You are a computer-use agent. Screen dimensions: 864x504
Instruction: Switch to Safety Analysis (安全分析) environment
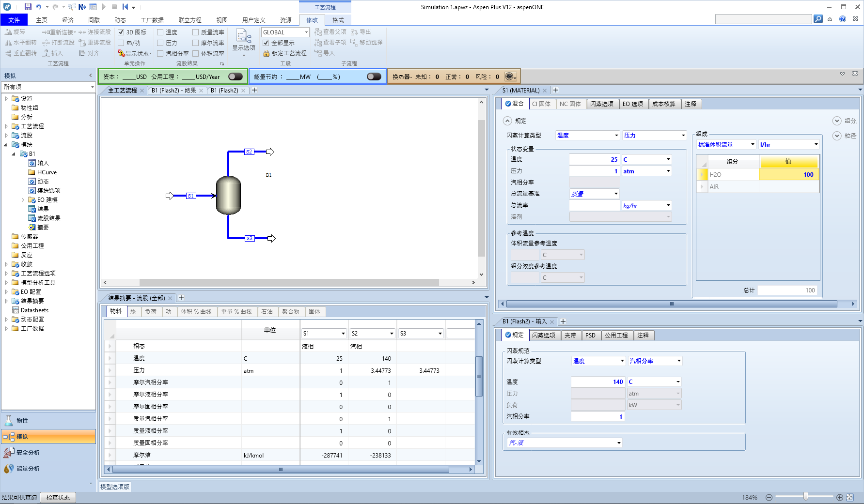coord(48,452)
